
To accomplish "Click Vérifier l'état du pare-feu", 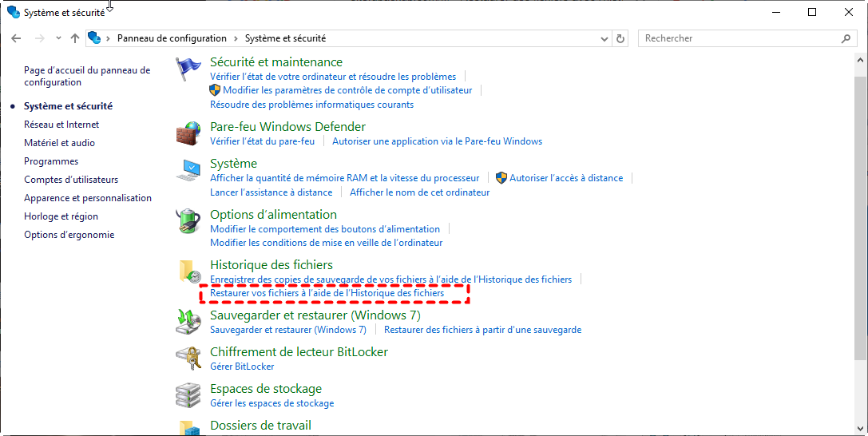I will point(263,141).
